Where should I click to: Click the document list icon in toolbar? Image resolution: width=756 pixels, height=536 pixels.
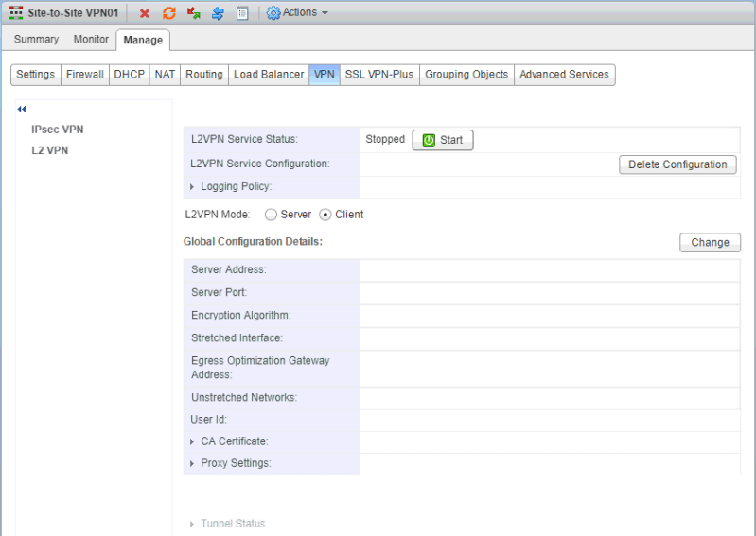pos(242,13)
